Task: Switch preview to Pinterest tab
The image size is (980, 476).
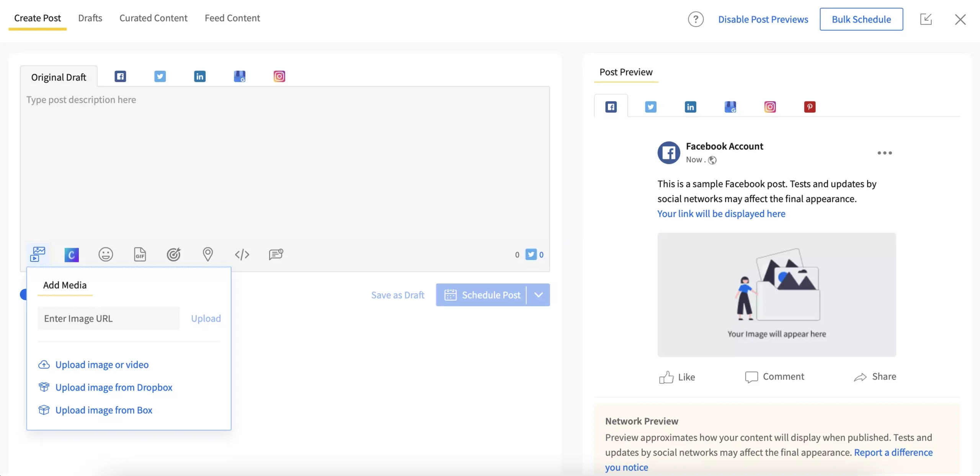Action: 809,107
